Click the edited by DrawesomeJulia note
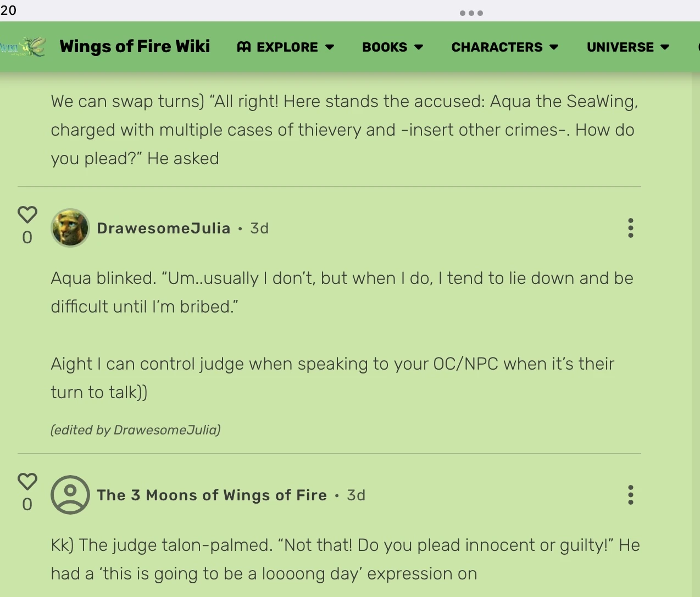 [x=136, y=430]
